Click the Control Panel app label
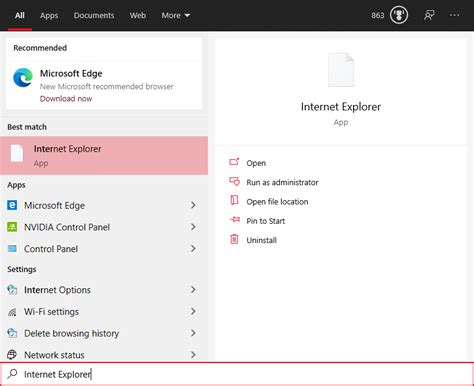 (x=51, y=249)
